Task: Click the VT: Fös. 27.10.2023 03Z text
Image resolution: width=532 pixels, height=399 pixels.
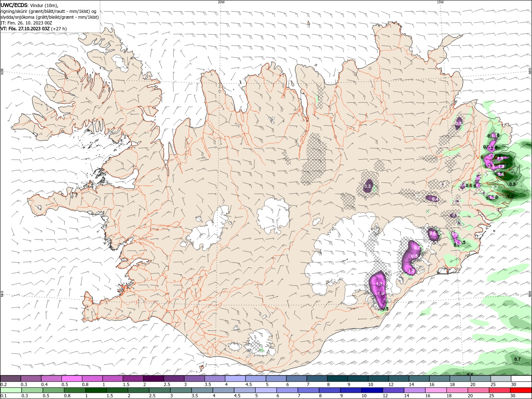Action: [25, 29]
